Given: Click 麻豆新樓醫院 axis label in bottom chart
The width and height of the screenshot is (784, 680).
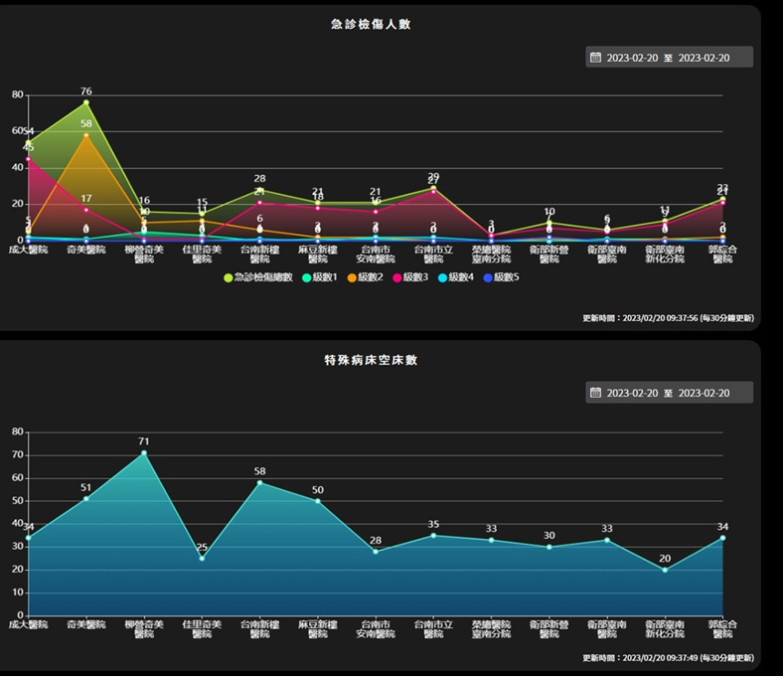Looking at the screenshot, I should 318,629.
